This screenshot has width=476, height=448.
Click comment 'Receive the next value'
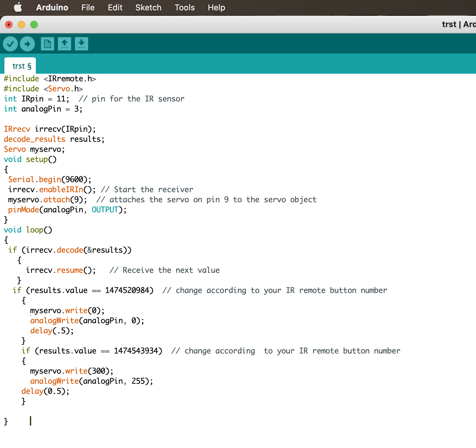pos(171,270)
